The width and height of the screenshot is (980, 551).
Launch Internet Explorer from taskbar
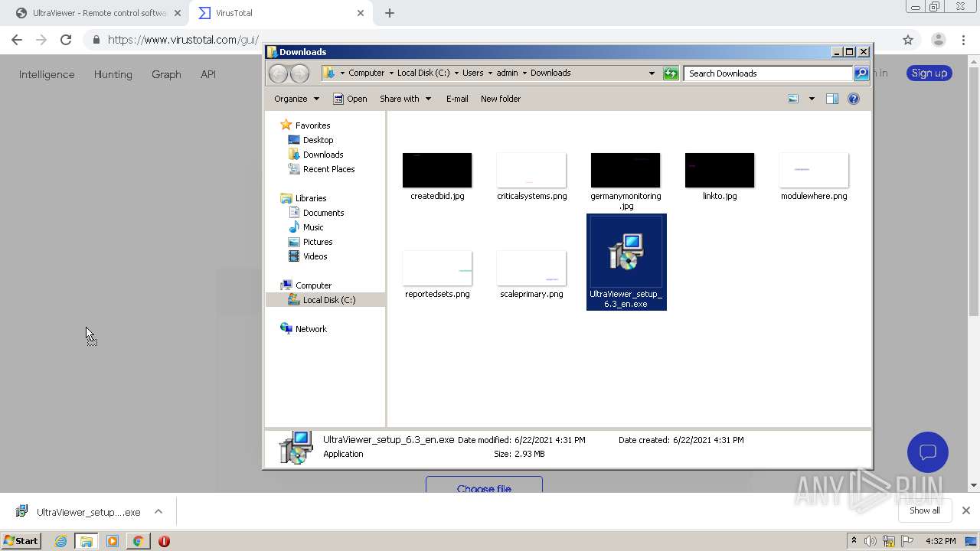60,541
